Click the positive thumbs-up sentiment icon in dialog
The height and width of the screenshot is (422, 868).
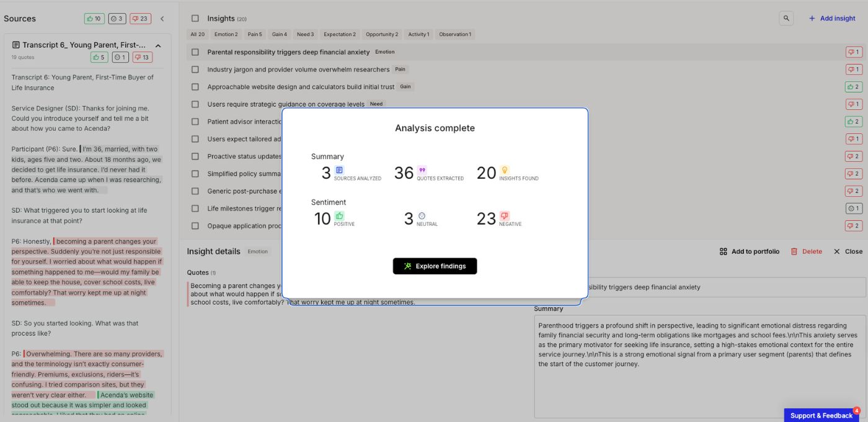(x=339, y=216)
